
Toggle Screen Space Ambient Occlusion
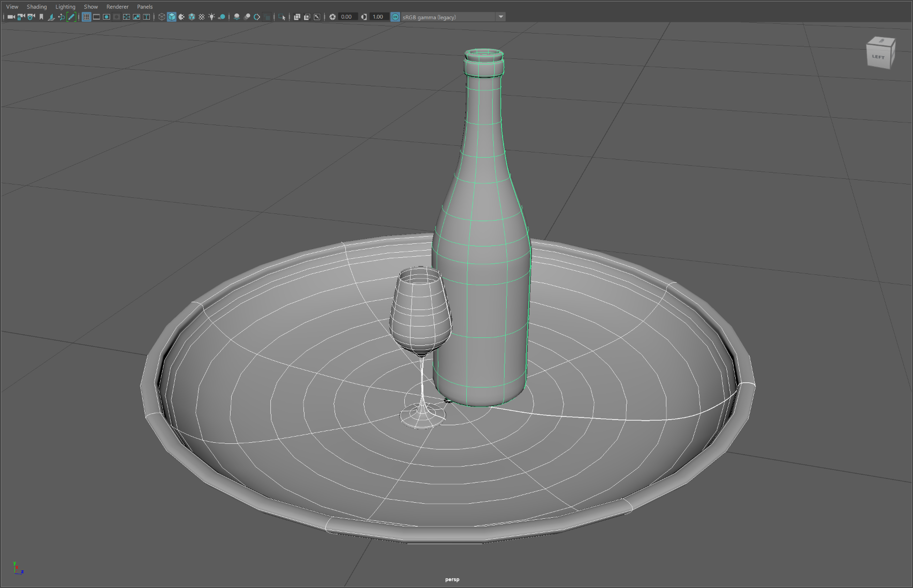(x=237, y=17)
